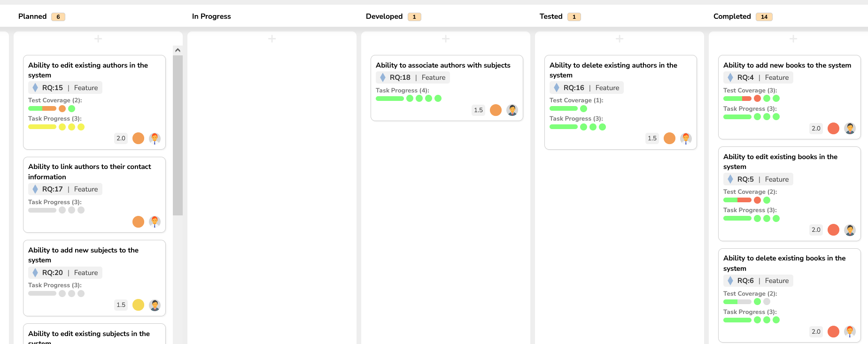
Task: Click the RQ:5 Feature tag
Action: 758,179
